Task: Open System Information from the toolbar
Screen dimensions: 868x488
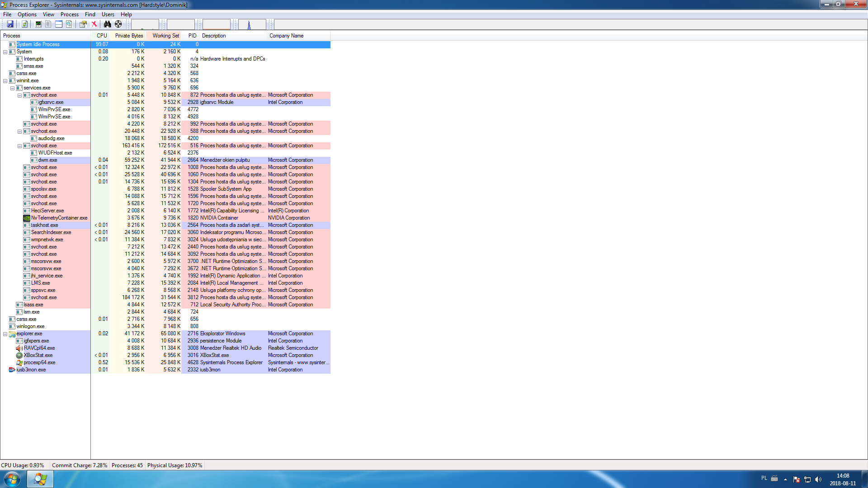Action: coord(38,24)
